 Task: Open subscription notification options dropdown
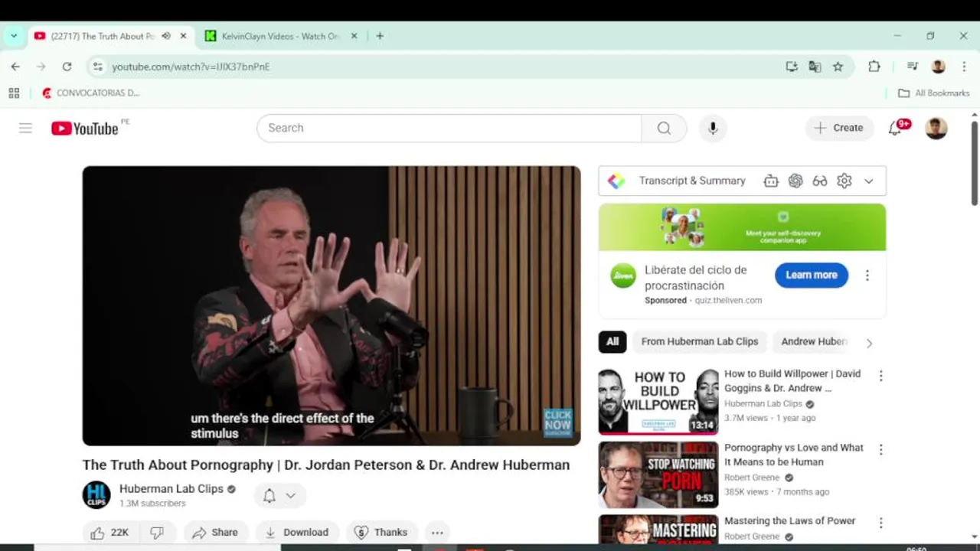pos(280,496)
